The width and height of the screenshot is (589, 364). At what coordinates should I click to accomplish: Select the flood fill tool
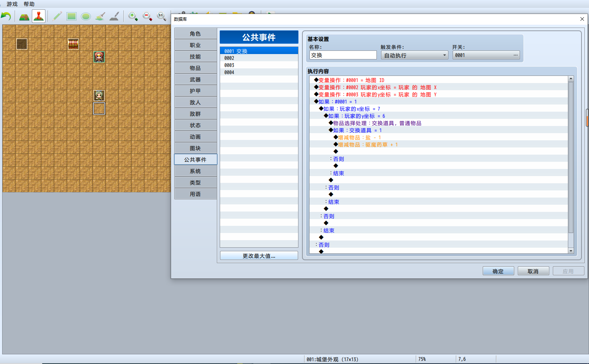click(100, 16)
